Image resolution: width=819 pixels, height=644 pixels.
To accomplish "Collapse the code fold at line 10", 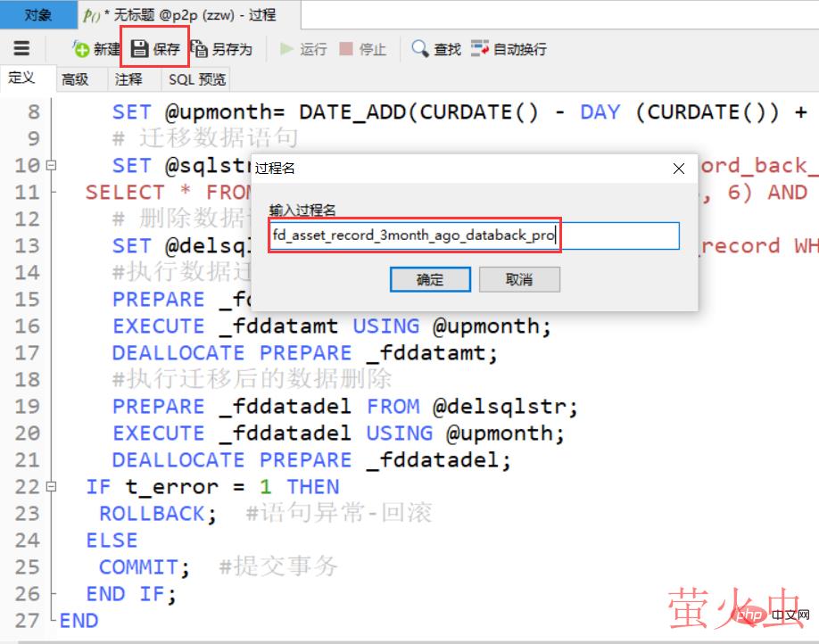I will 51,165.
